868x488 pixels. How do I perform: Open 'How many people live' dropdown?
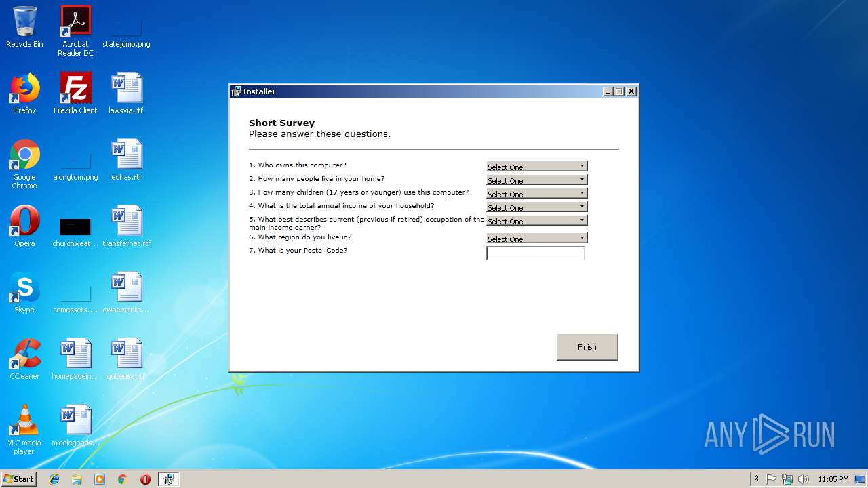pos(536,180)
